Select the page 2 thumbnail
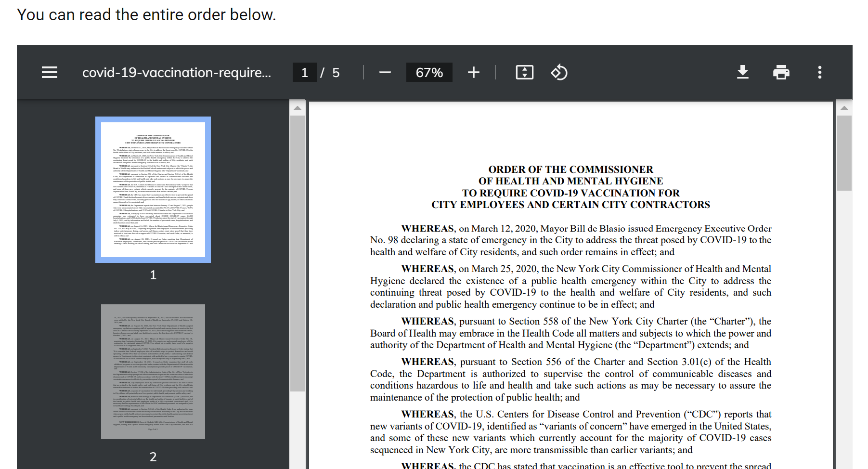Image resolution: width=868 pixels, height=469 pixels. 153,372
